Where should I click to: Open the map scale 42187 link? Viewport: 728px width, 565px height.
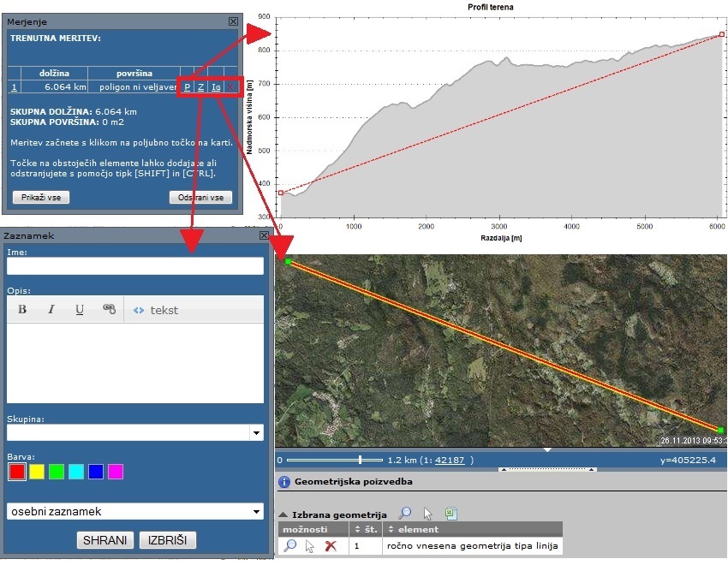click(x=450, y=460)
